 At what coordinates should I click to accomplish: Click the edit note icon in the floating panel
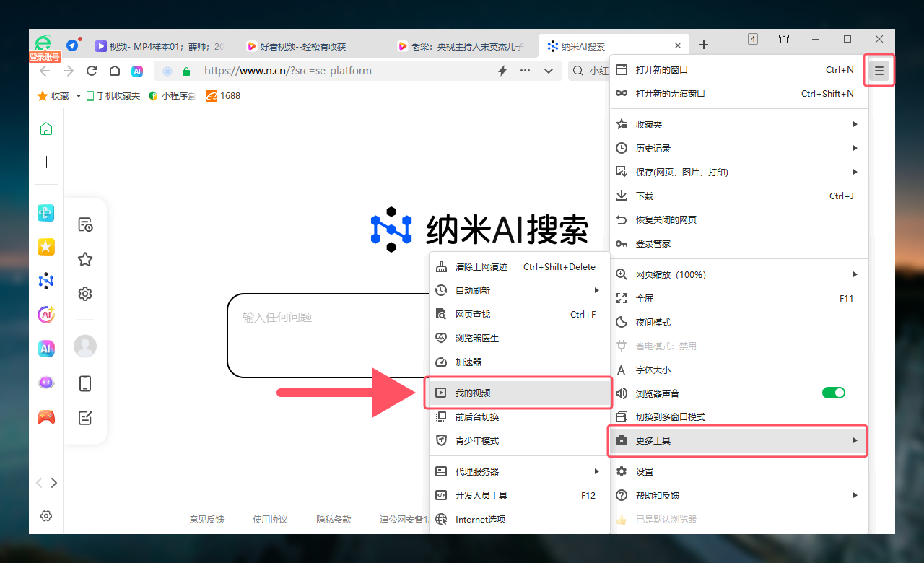click(x=85, y=418)
